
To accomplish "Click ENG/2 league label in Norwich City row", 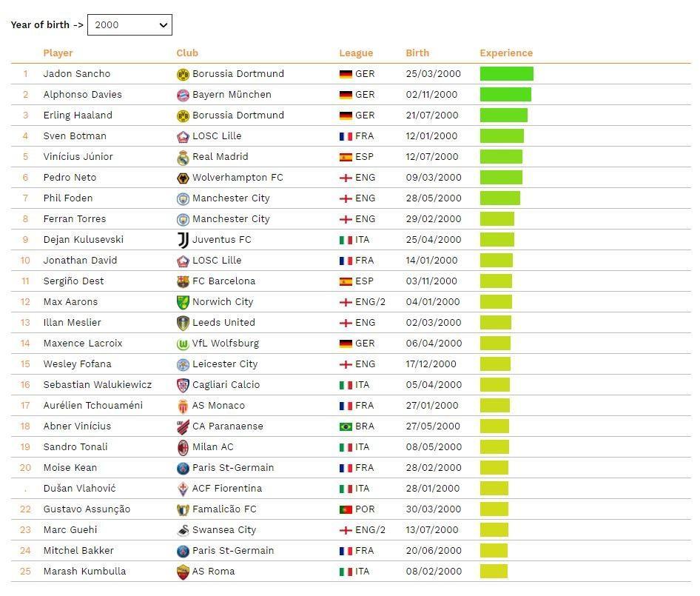I will click(370, 301).
